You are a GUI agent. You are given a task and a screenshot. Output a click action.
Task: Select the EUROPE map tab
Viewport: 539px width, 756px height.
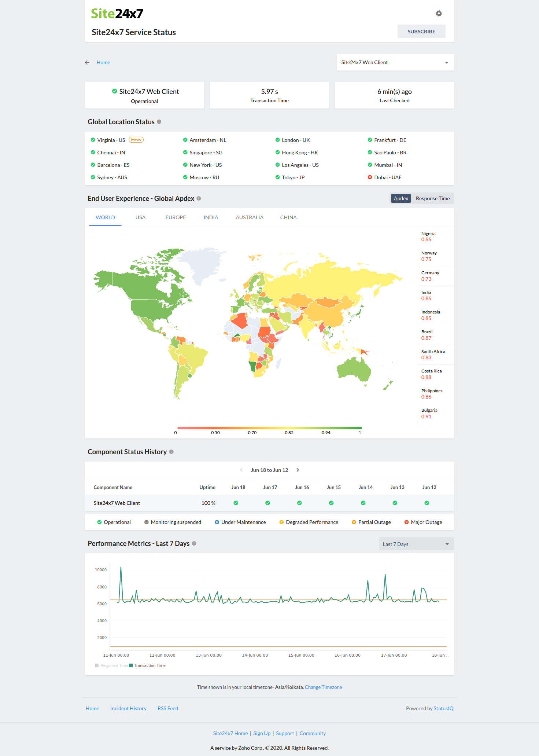point(176,217)
